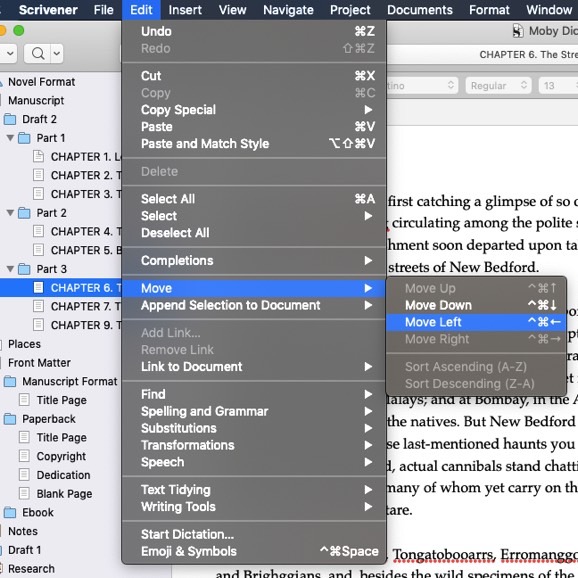Choose Start Dictation from Edit menu
This screenshot has height=578, width=578.
pos(254,535)
